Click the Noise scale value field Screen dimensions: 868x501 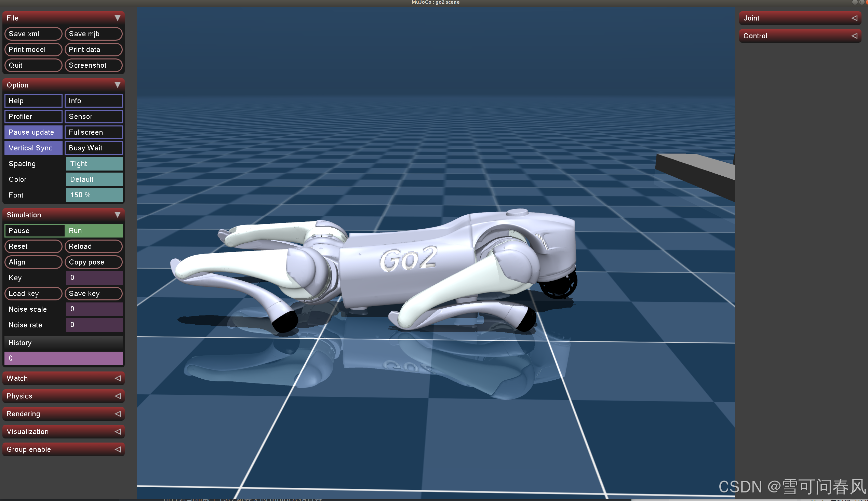pyautogui.click(x=94, y=309)
